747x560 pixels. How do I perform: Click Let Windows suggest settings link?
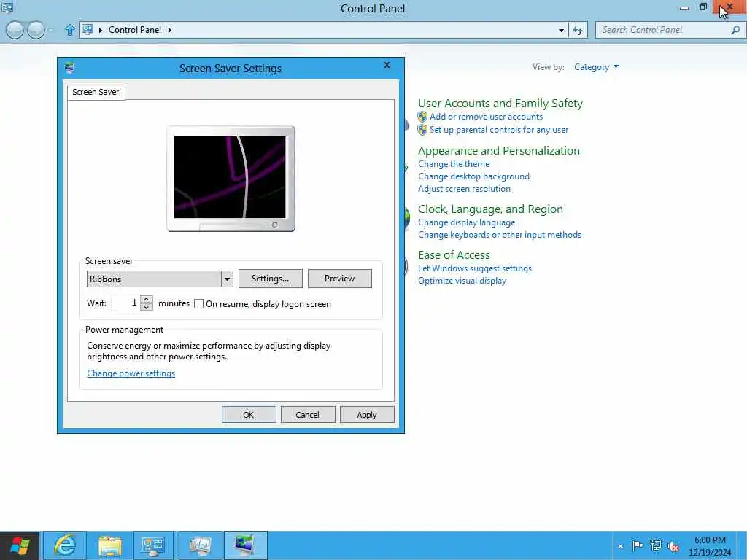point(474,268)
